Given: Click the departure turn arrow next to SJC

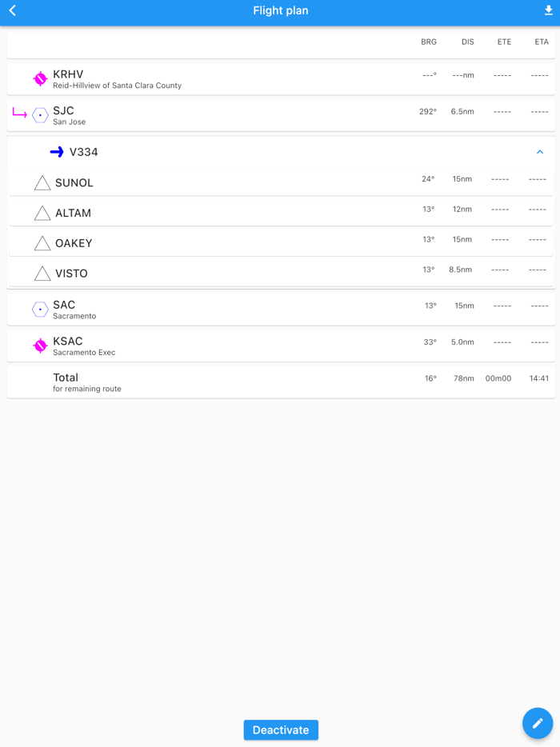Looking at the screenshot, I should [18, 115].
